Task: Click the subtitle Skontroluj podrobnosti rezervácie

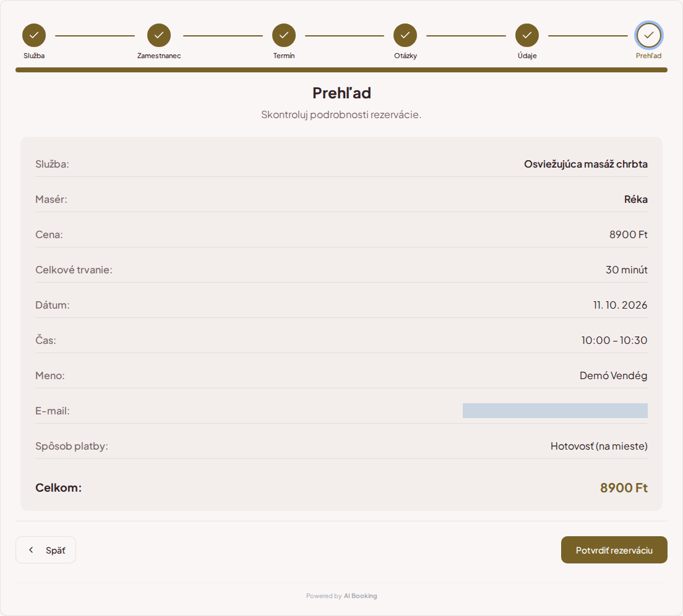Action: [x=341, y=114]
